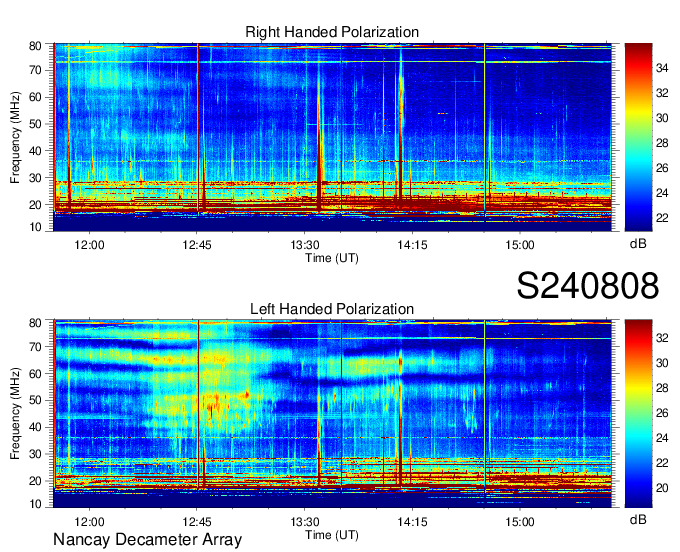Click the "Time (UT)" label under top plot
The height and width of the screenshot is (552, 680).
[332, 258]
